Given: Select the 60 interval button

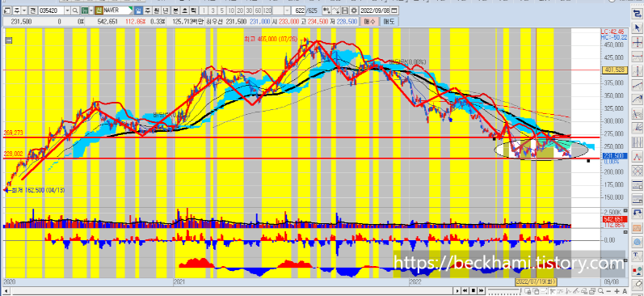Looking at the screenshot, I should coord(258,11).
